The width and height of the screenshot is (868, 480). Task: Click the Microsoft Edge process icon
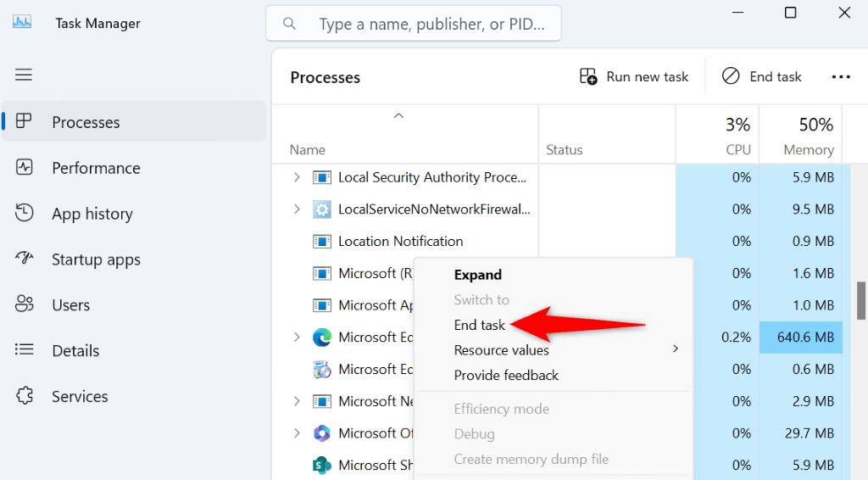point(322,338)
